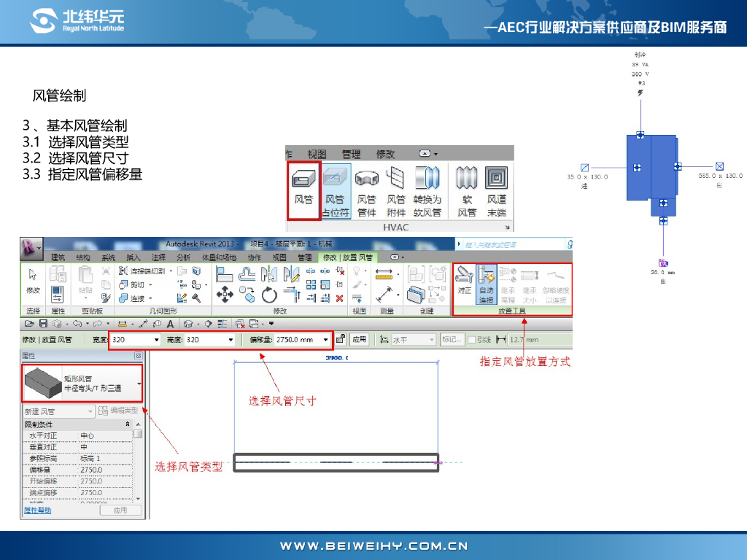The width and height of the screenshot is (747, 560).
Task: Click the 应用 button on options bar
Action: (359, 339)
